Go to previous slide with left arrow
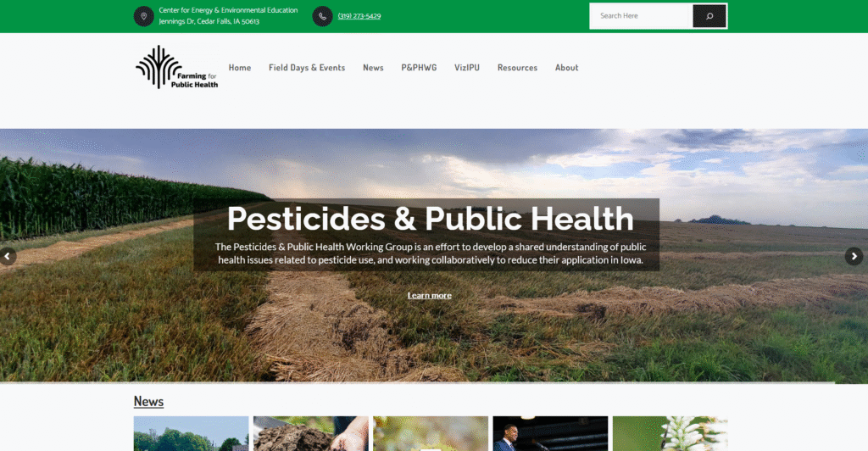This screenshot has height=451, width=868. (7, 256)
